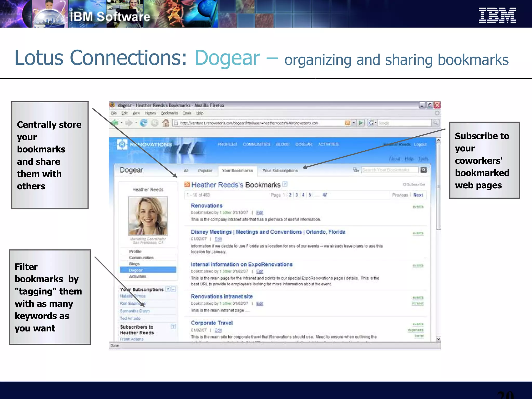Open DOGEAR in top navigation
The width and height of the screenshot is (532, 399).
coord(304,144)
